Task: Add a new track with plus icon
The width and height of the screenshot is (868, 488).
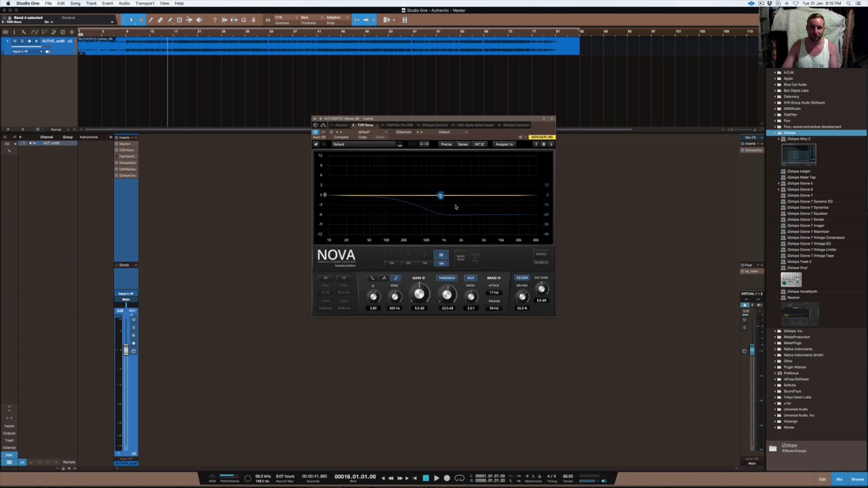Action: coord(72,32)
